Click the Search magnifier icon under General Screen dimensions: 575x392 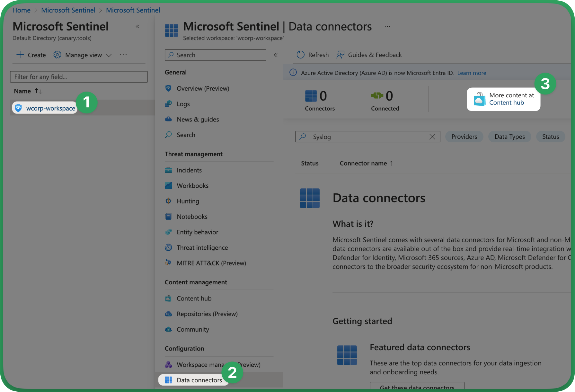(x=168, y=135)
